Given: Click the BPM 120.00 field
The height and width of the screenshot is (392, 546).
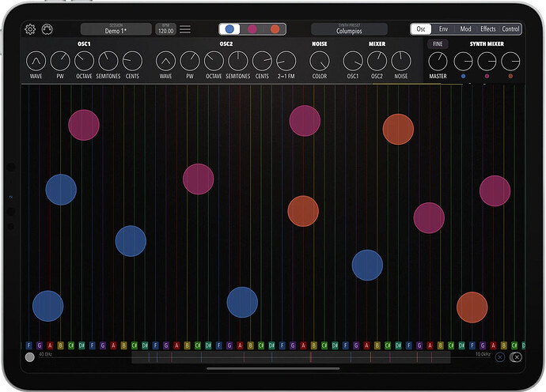Looking at the screenshot, I should coord(166,29).
